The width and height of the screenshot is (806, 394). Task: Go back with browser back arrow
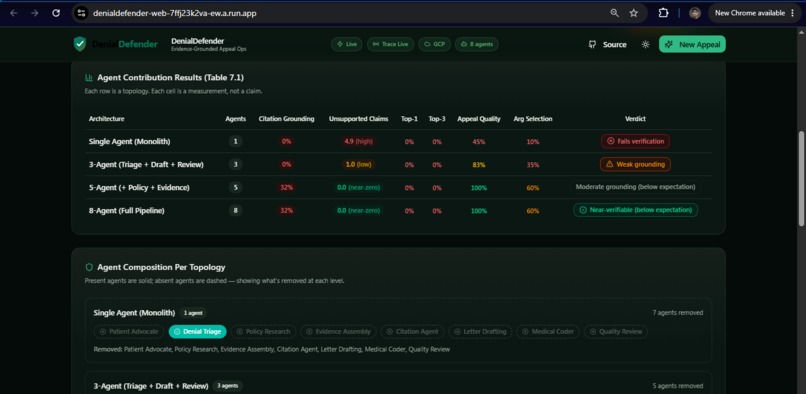(14, 13)
